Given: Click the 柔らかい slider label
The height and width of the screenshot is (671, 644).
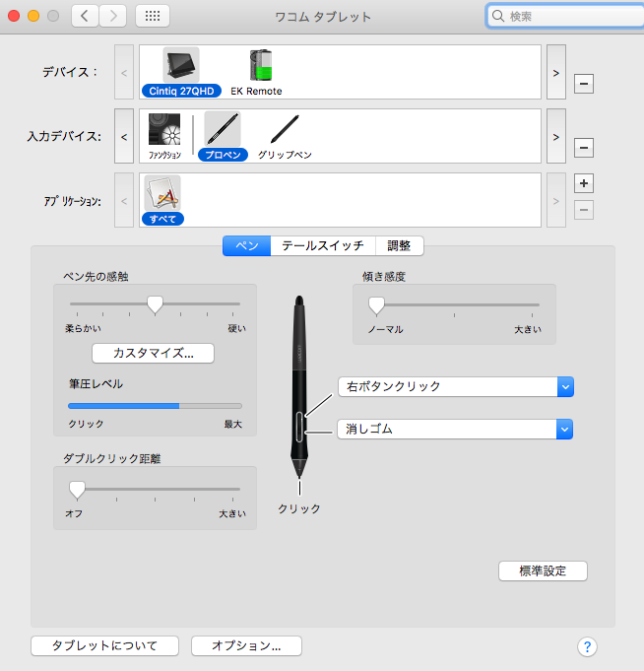Looking at the screenshot, I should coord(83,329).
